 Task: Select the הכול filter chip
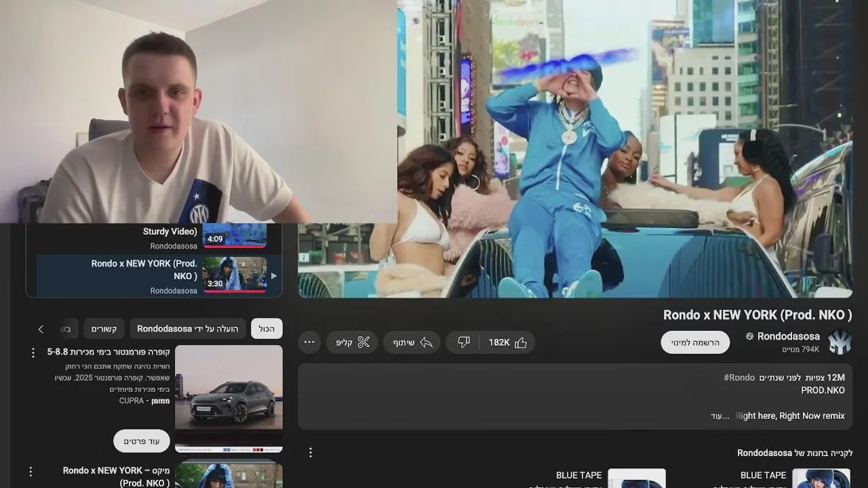pos(267,329)
